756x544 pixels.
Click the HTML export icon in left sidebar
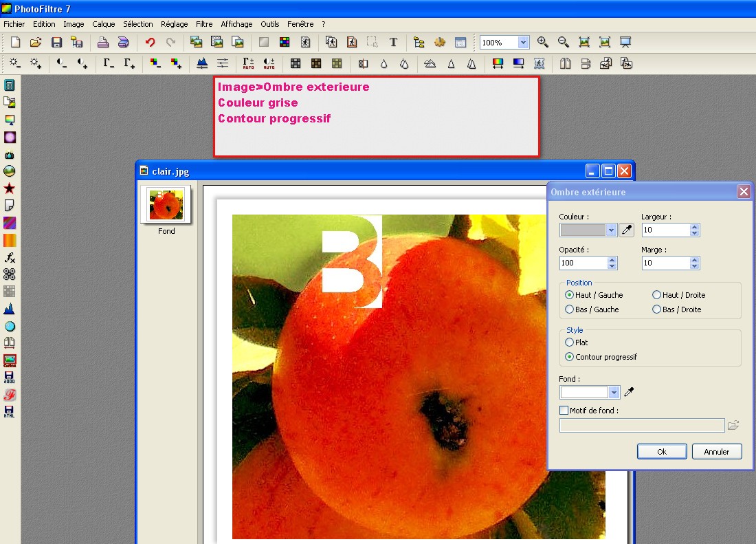[x=9, y=411]
